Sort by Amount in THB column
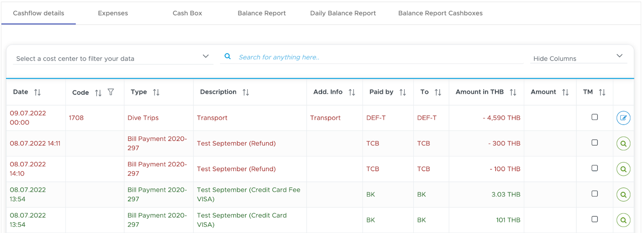 tap(513, 92)
